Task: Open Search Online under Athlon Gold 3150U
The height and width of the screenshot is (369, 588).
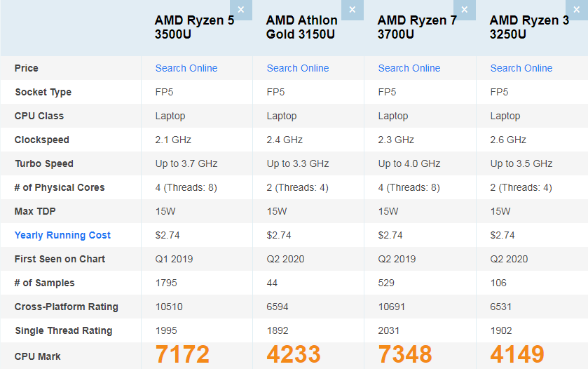Action: click(x=297, y=68)
